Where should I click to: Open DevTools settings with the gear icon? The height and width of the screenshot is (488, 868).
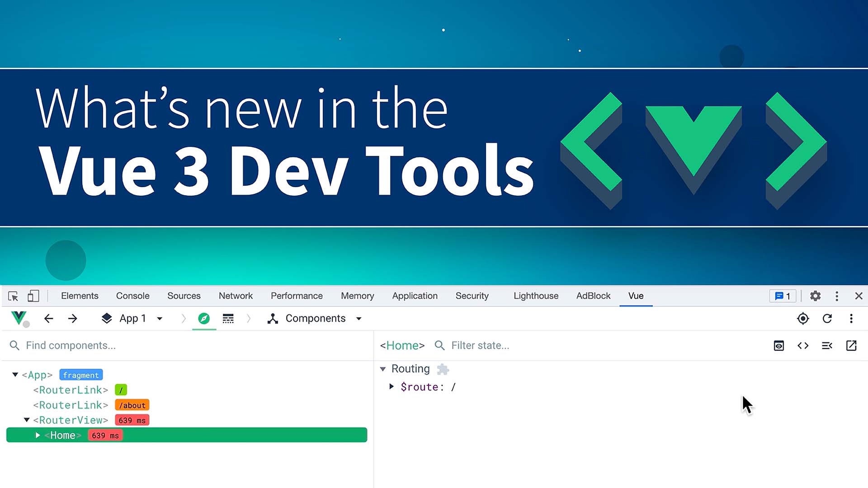click(x=816, y=296)
